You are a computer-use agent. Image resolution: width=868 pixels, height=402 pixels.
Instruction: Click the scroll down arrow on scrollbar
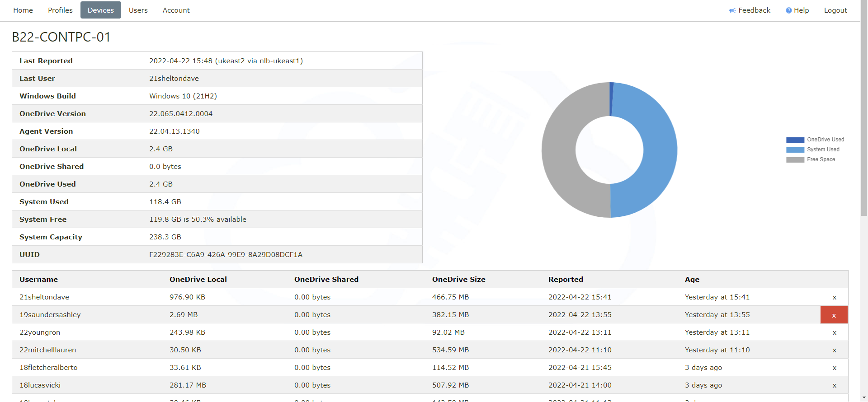tap(864, 397)
